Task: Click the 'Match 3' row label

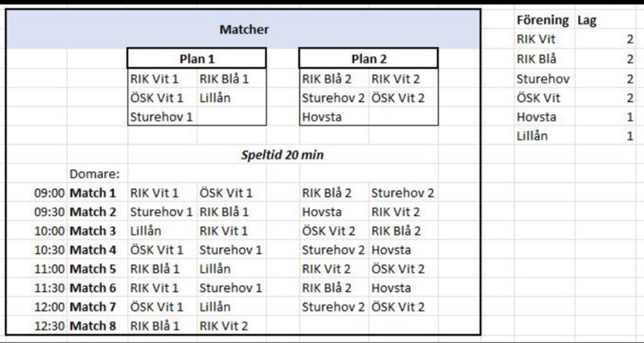Action: 93,231
